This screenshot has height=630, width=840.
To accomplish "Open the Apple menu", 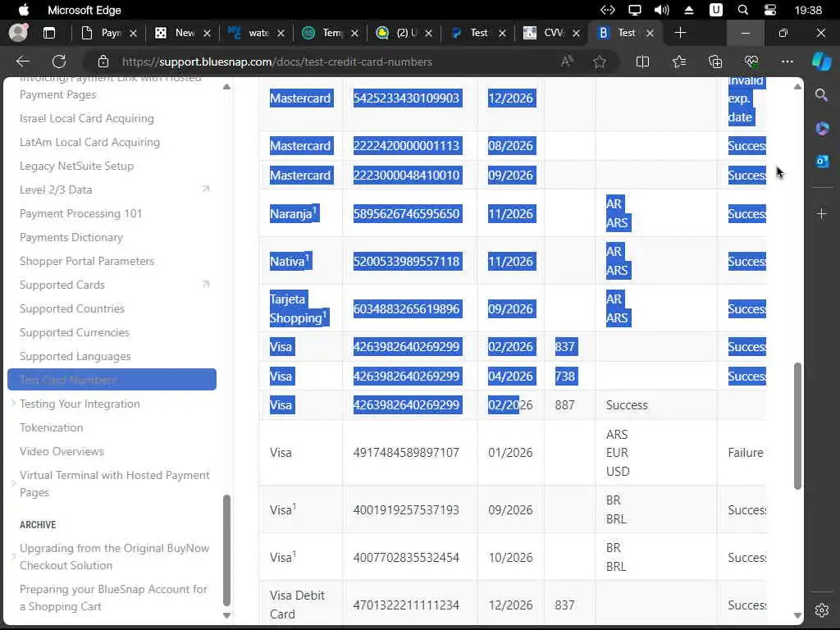I will coord(24,10).
